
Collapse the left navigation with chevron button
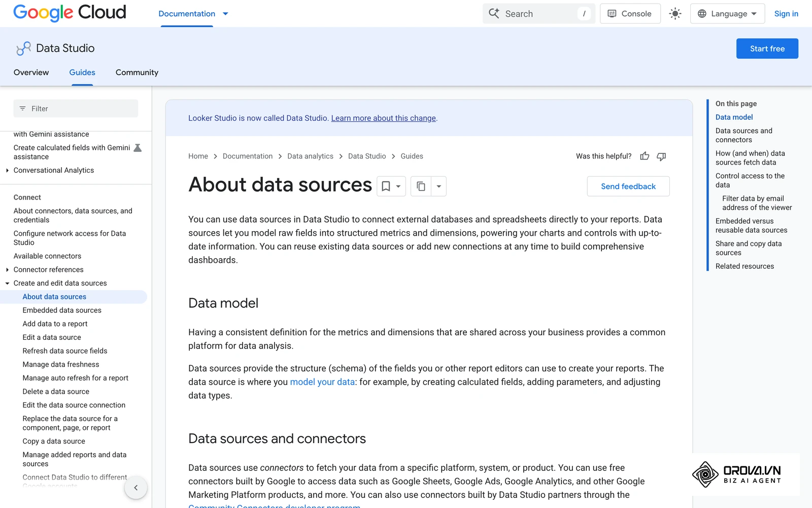pos(136,488)
